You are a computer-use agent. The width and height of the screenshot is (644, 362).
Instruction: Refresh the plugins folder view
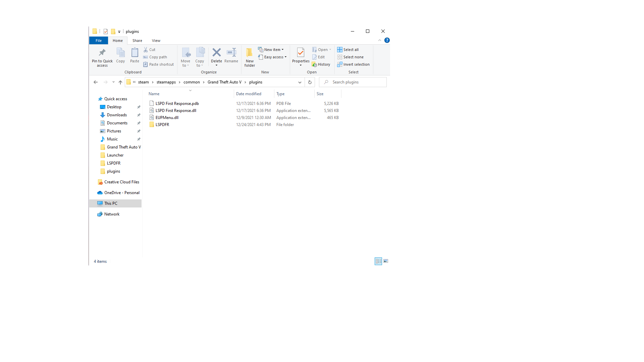coord(310,82)
